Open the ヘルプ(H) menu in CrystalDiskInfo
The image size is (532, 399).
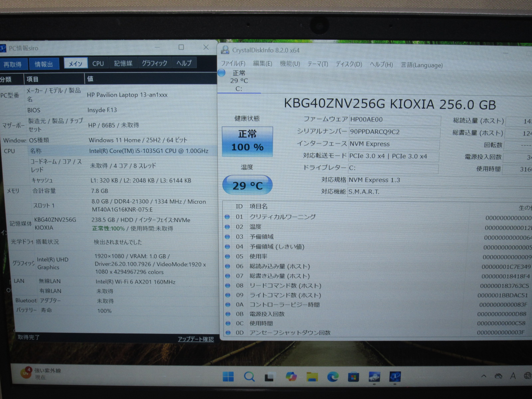[381, 65]
